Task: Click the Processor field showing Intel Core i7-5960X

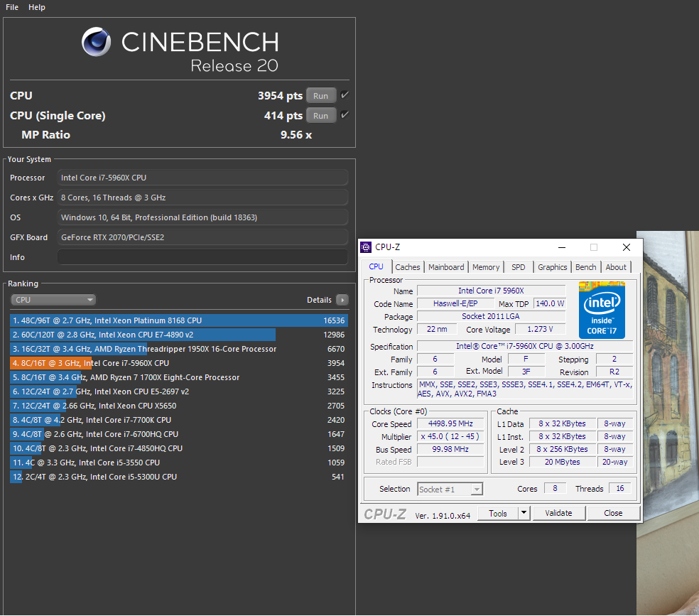Action: [x=202, y=178]
